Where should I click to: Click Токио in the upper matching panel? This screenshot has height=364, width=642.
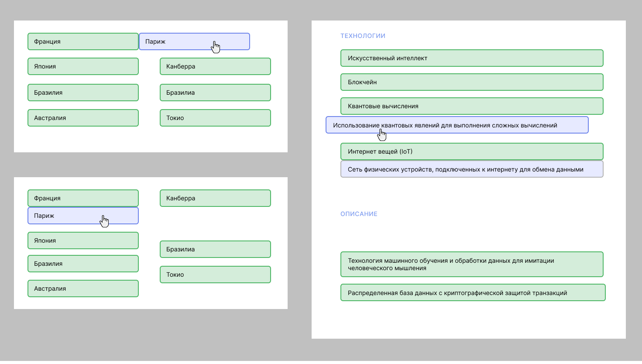pyautogui.click(x=215, y=118)
